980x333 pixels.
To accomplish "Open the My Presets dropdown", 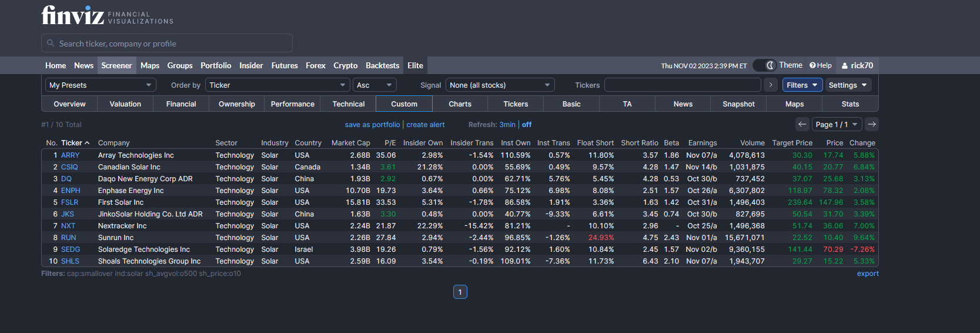I will [101, 85].
